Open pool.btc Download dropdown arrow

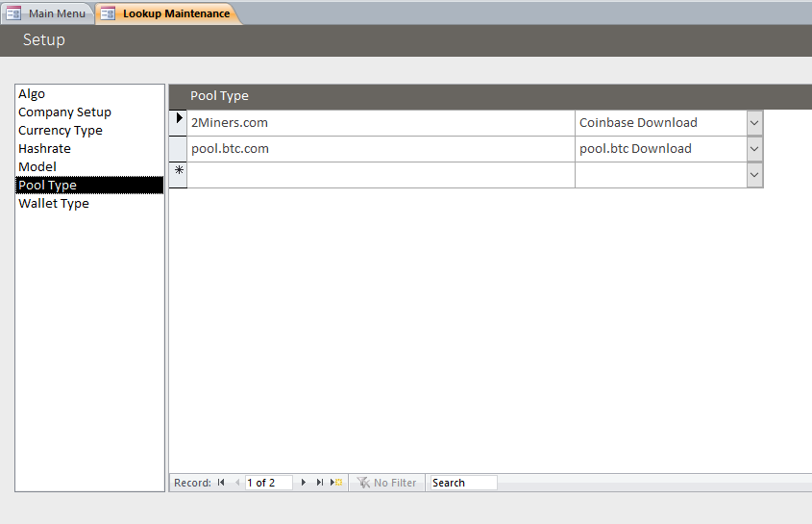pyautogui.click(x=754, y=149)
